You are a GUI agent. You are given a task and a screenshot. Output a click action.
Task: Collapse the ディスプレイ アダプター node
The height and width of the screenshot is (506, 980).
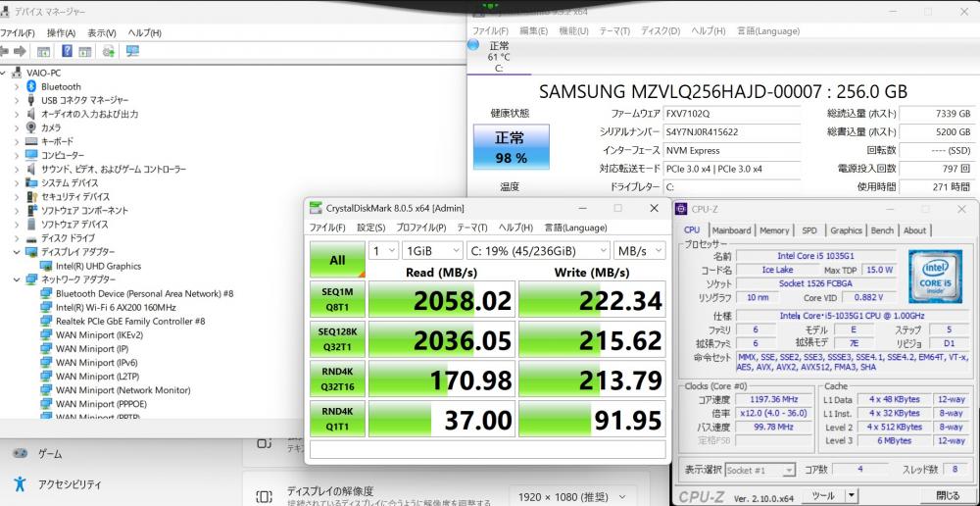tap(17, 252)
